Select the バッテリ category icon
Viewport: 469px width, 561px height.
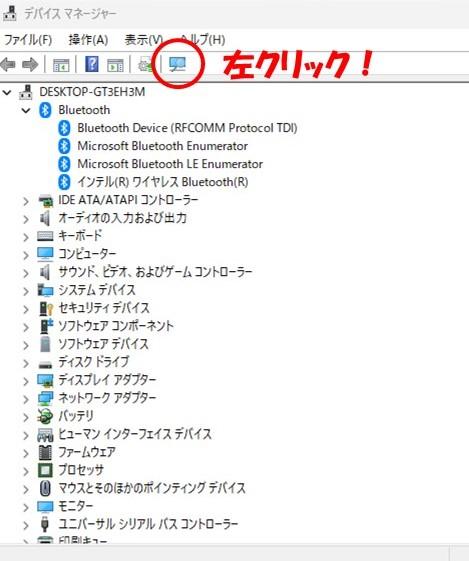[45, 416]
